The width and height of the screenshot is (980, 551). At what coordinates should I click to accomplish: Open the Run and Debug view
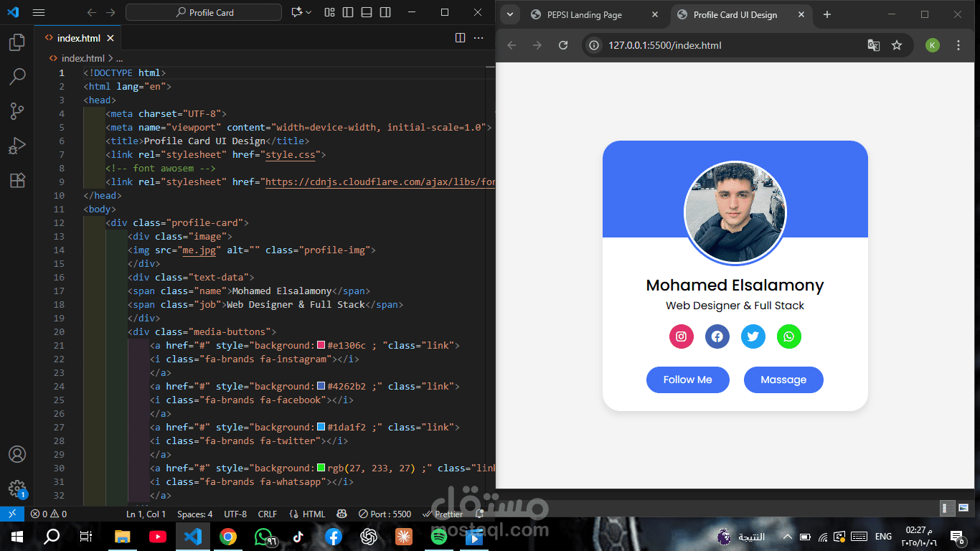(x=17, y=146)
